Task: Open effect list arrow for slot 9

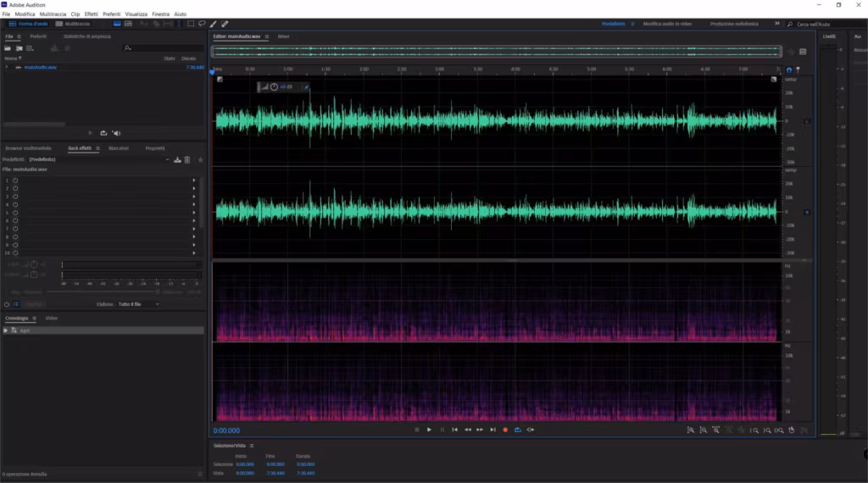Action: [194, 245]
